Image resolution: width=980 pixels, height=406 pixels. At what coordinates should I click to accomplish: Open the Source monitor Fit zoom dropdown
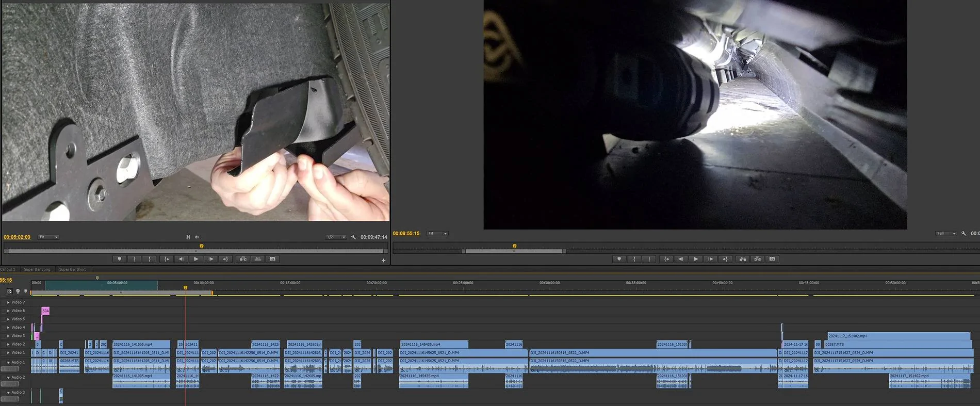(x=48, y=237)
